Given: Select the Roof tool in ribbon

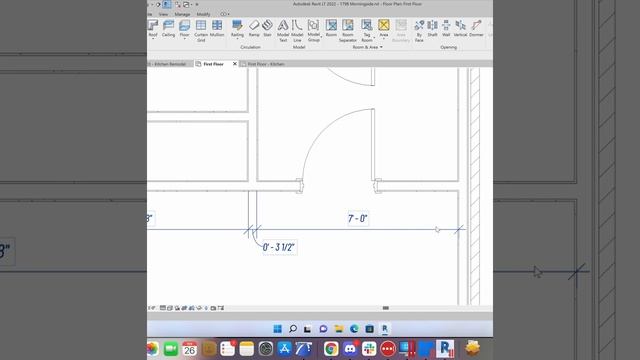Looking at the screenshot, I should click(x=153, y=28).
